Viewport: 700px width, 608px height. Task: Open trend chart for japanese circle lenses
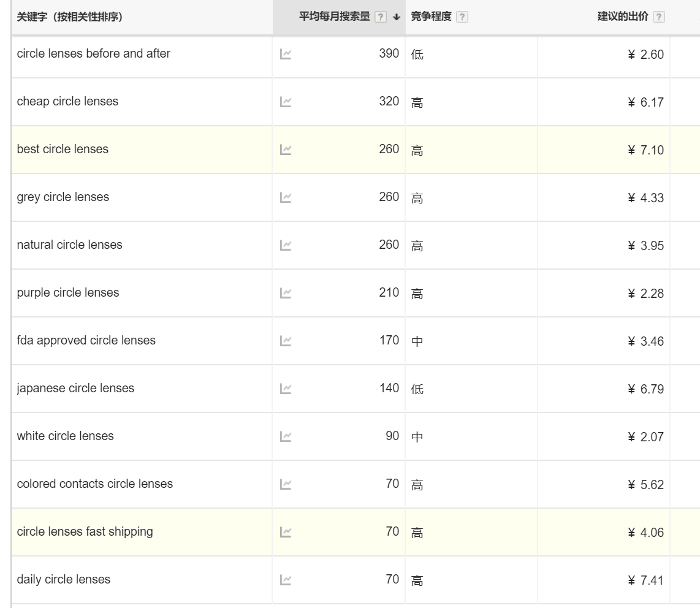point(285,389)
